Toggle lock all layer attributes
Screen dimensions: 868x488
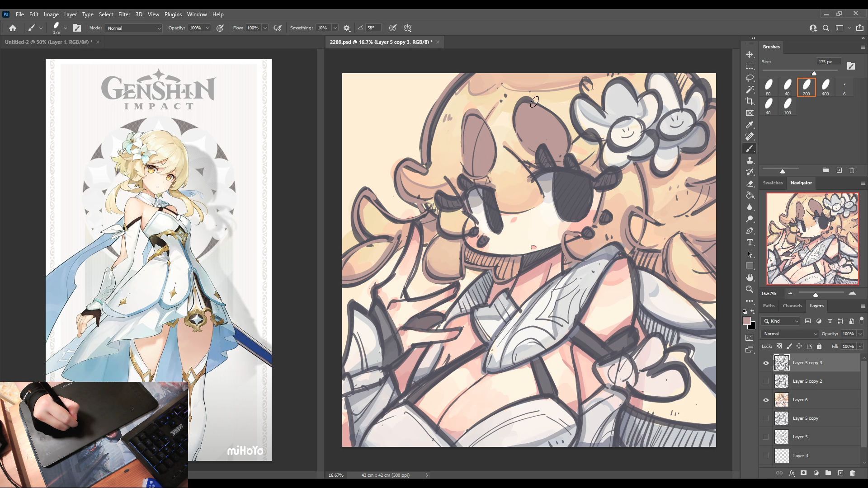pyautogui.click(x=819, y=346)
